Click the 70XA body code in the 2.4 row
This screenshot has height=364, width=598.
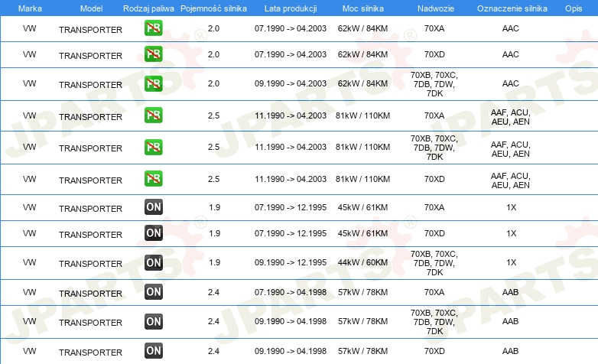click(x=434, y=292)
